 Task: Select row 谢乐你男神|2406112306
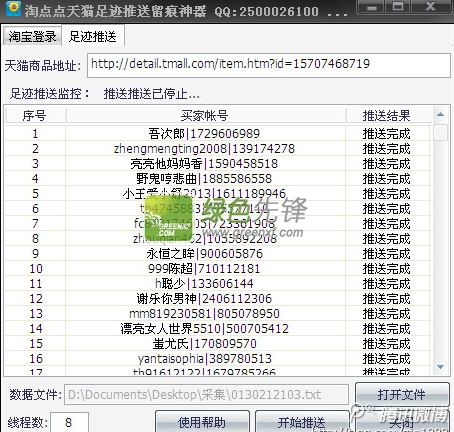(218, 299)
